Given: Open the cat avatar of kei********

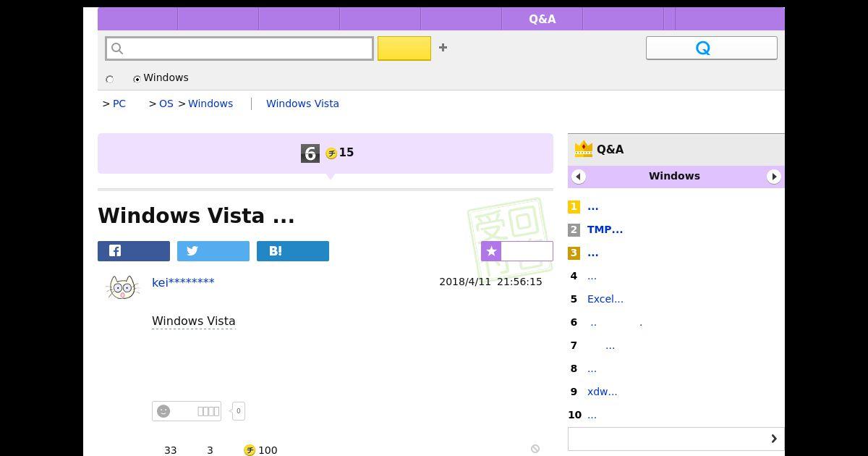Looking at the screenshot, I should click(x=123, y=287).
